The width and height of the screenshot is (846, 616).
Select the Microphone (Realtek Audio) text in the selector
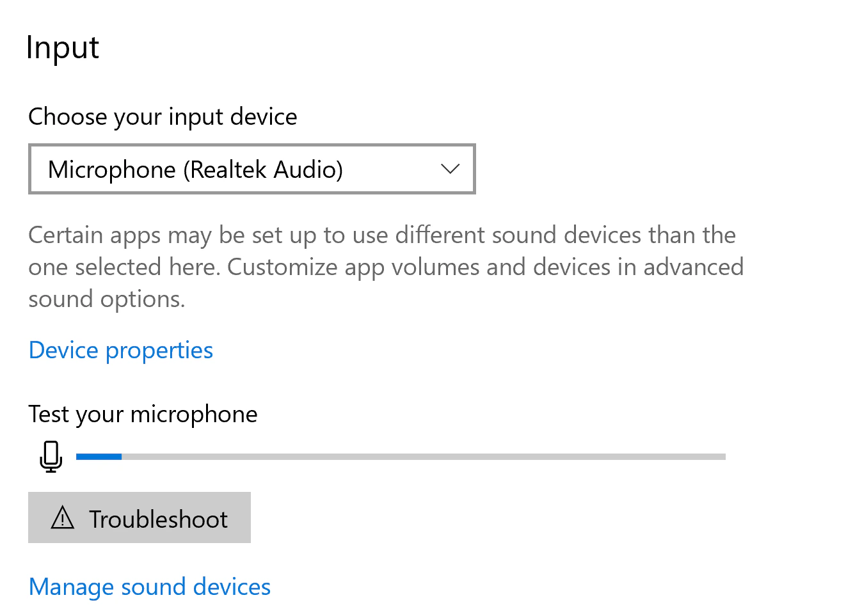tap(195, 169)
